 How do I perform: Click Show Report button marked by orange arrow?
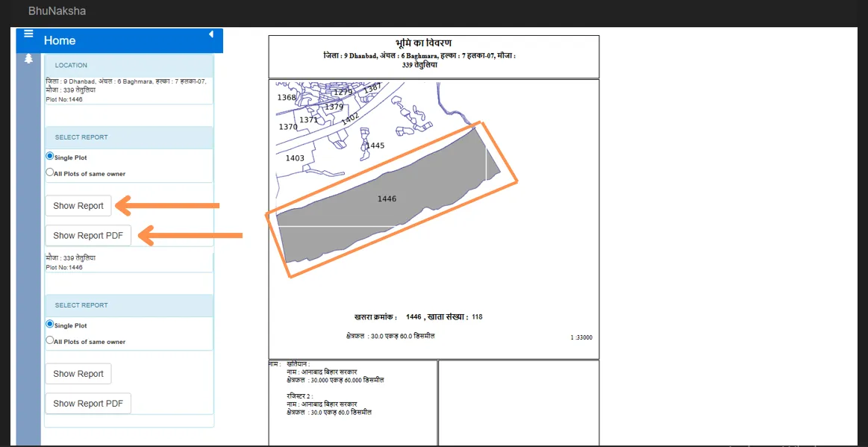click(x=78, y=206)
